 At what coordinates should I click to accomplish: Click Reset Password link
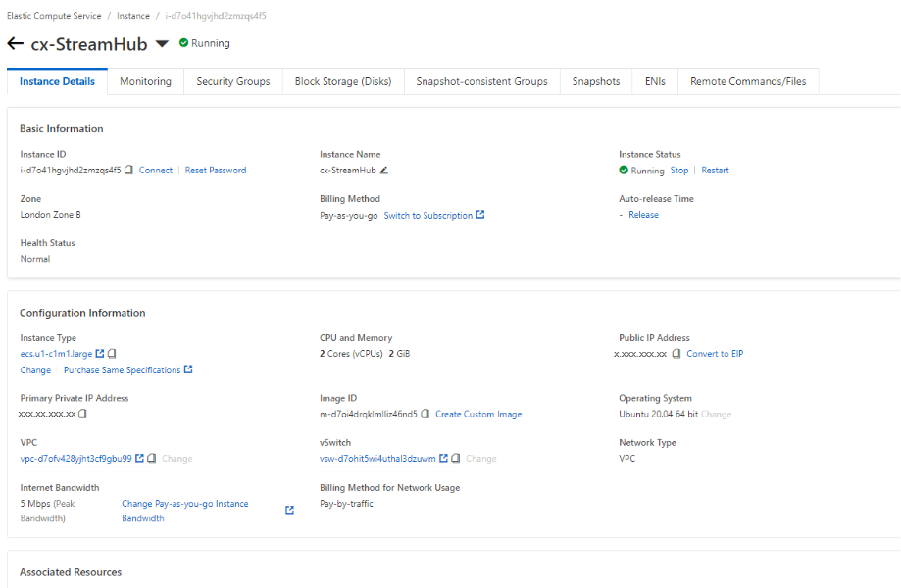point(216,171)
